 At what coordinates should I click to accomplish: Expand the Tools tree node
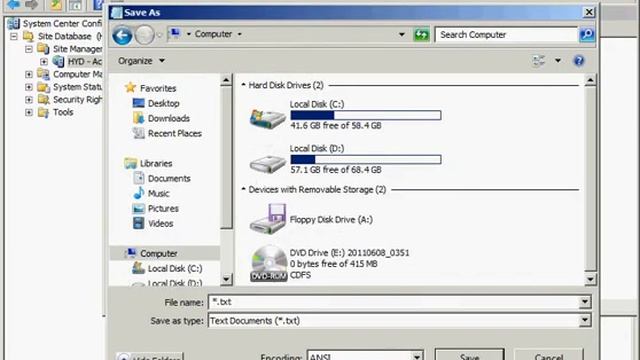pyautogui.click(x=29, y=112)
